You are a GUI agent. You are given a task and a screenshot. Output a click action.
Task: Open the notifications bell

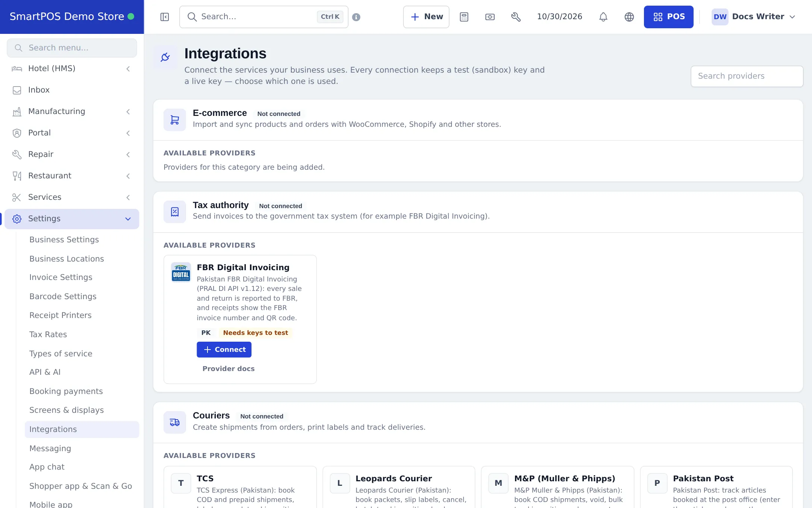[603, 17]
